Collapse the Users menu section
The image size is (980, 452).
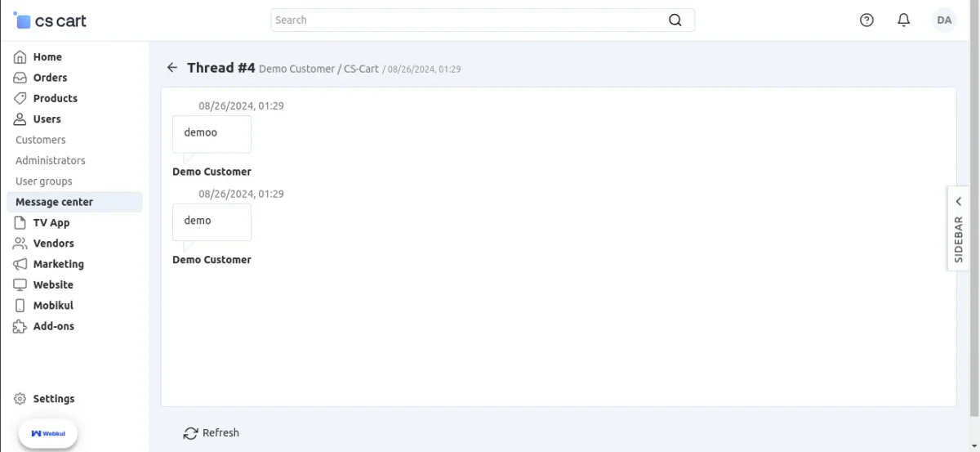(x=47, y=119)
